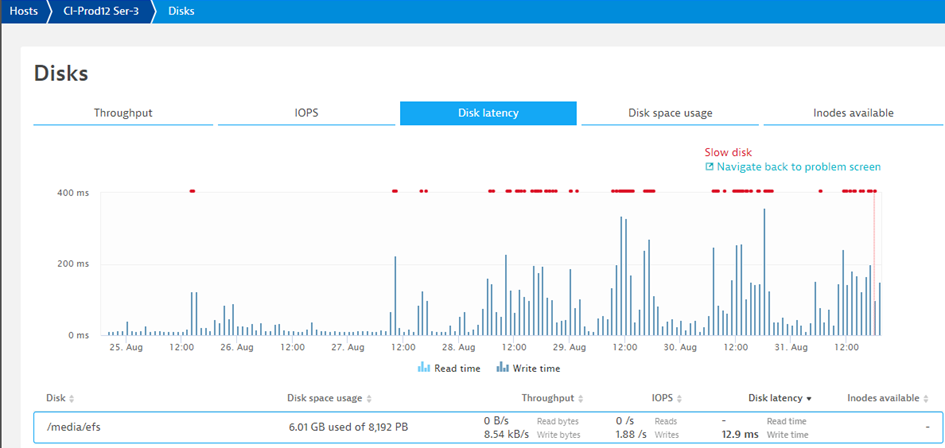
Task: Sort by Throughput arrows icon
Action: [581, 399]
